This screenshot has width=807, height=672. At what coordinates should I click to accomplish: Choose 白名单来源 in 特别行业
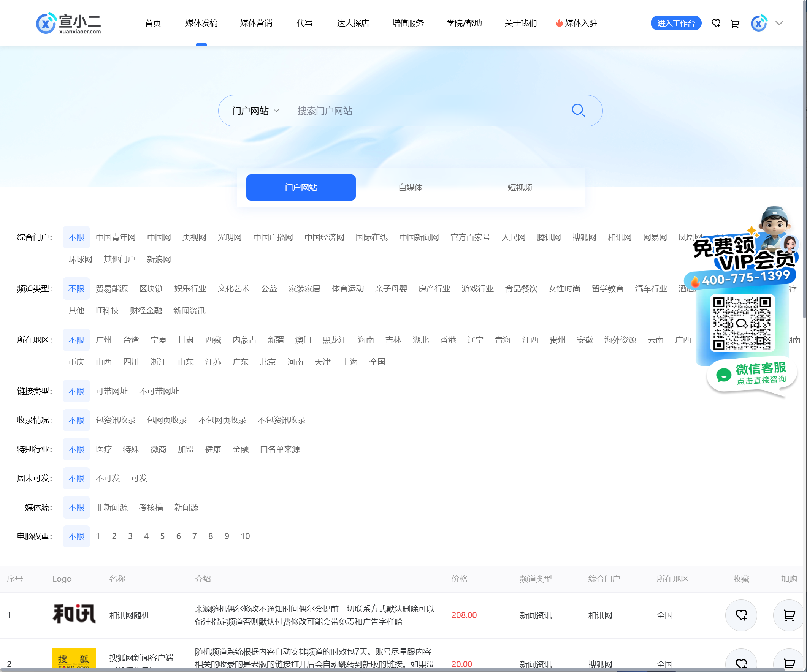coord(280,449)
